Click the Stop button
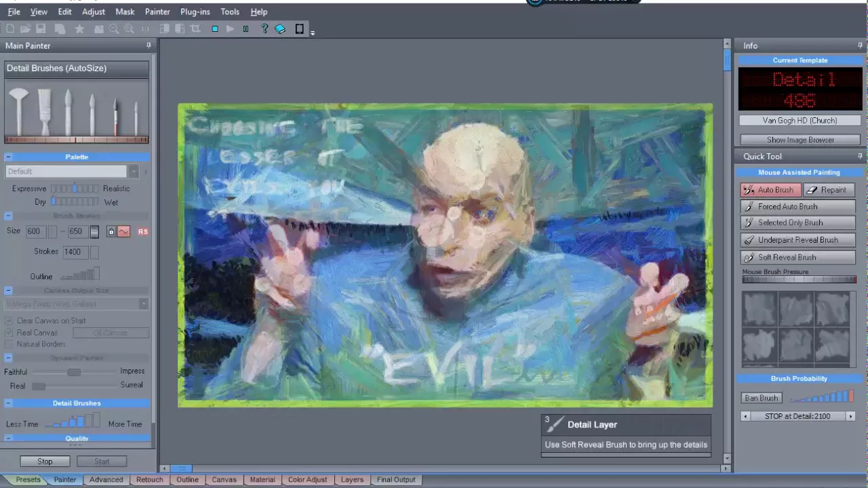The height and width of the screenshot is (488, 868). click(x=45, y=462)
